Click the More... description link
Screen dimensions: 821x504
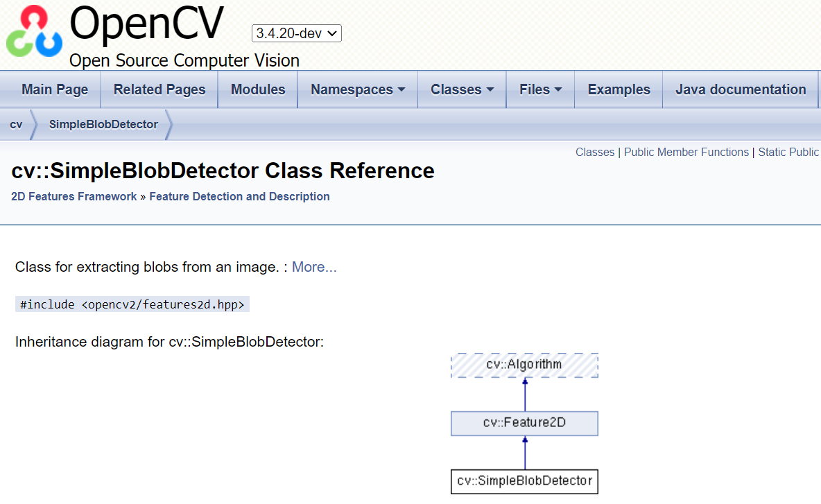tap(313, 267)
